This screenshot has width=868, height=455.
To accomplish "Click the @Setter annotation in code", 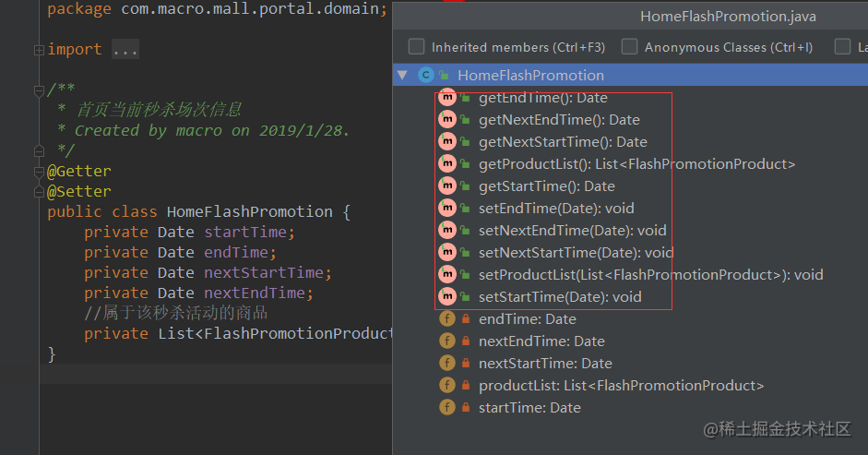I will click(79, 192).
